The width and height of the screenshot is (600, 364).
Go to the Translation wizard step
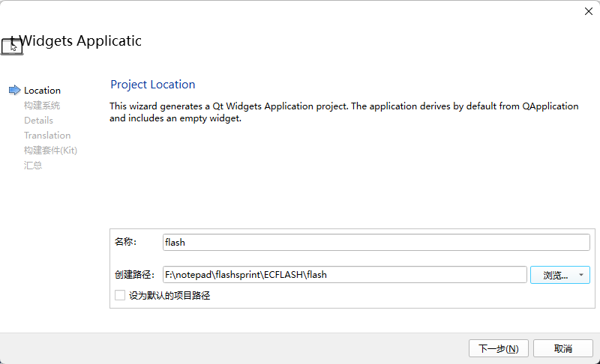47,136
